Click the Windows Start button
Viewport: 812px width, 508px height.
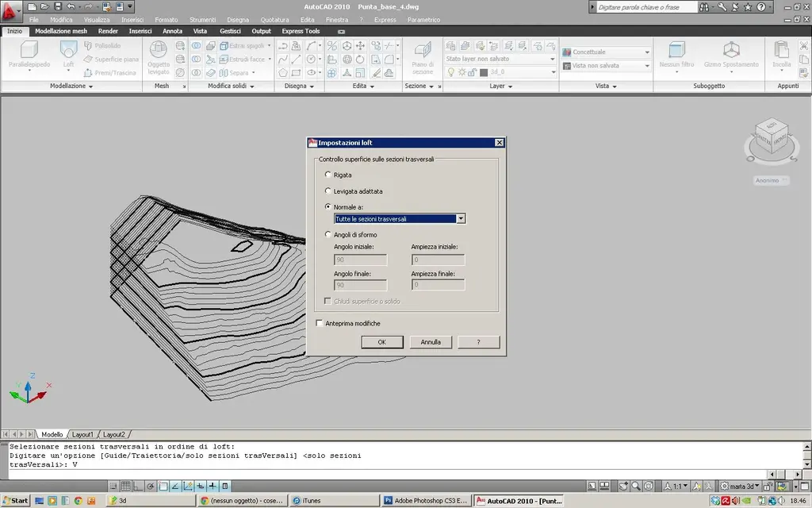point(16,500)
